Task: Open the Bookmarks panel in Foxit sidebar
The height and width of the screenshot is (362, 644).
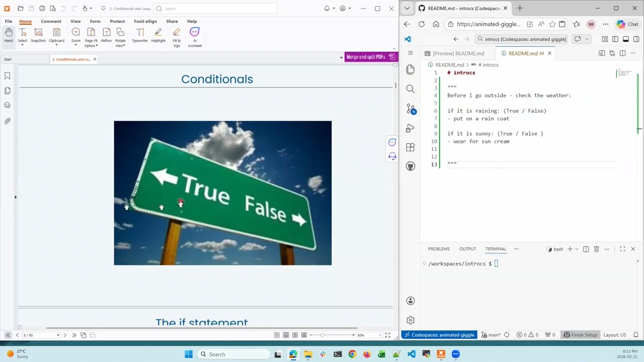Action: coord(8,76)
